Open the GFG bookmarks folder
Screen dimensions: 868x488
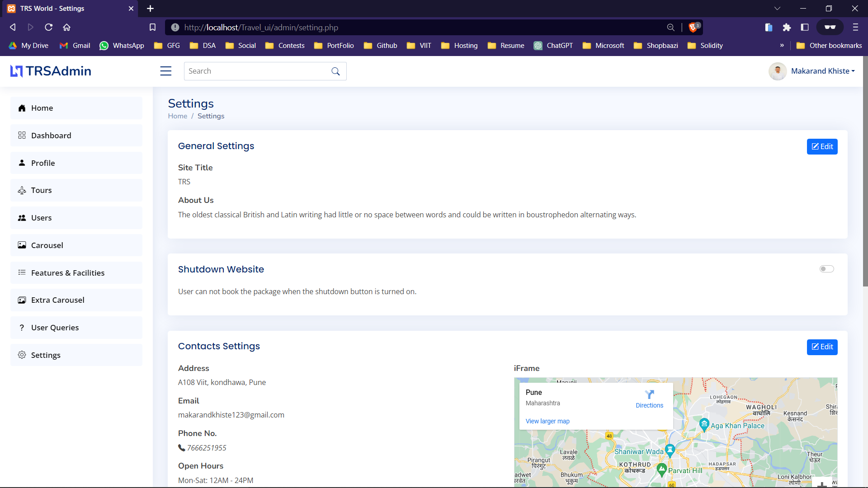pyautogui.click(x=167, y=46)
